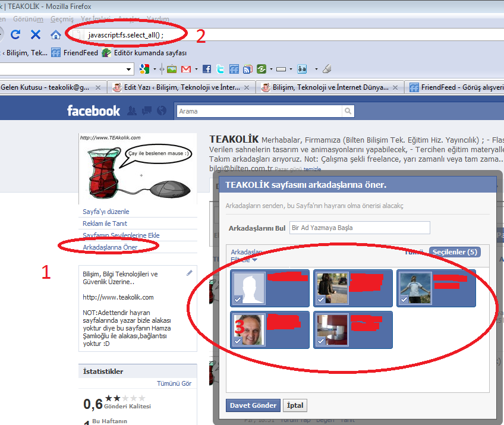
Task: Open Sayfa'yı düzenle link
Action: (106, 212)
